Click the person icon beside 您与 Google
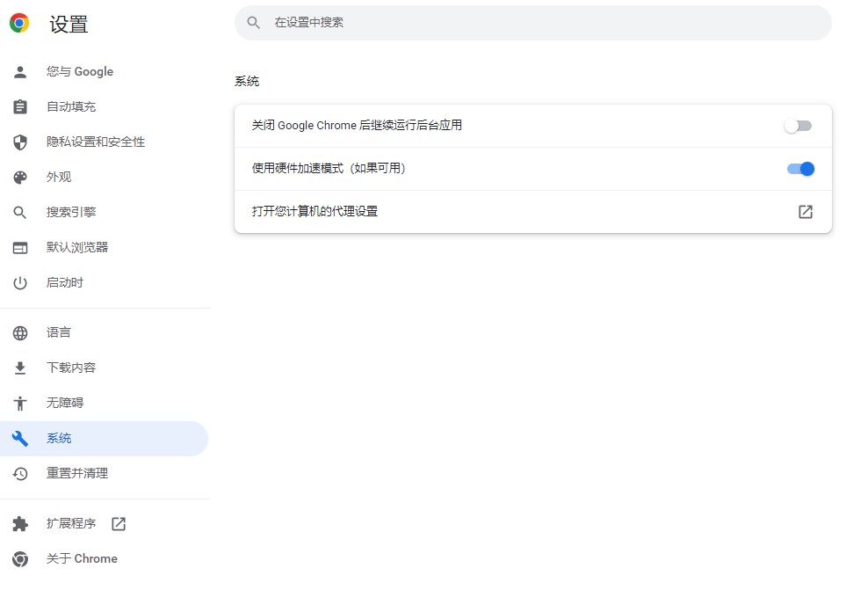 click(x=19, y=71)
